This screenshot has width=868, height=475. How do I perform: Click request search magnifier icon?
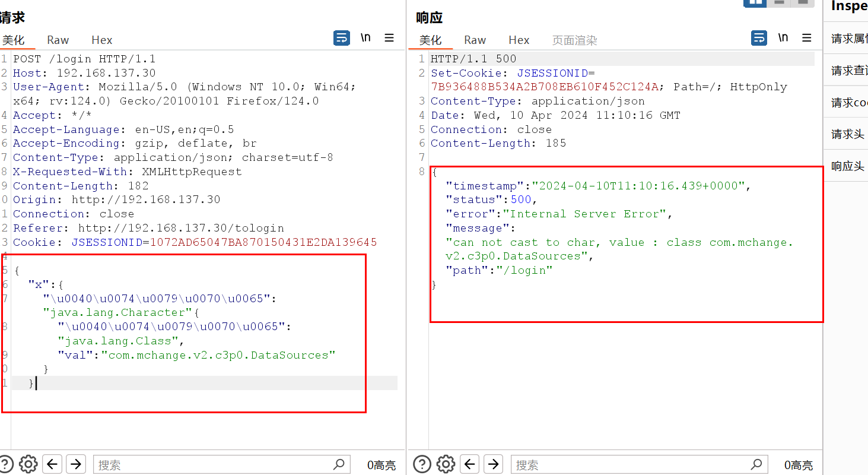tap(339, 464)
